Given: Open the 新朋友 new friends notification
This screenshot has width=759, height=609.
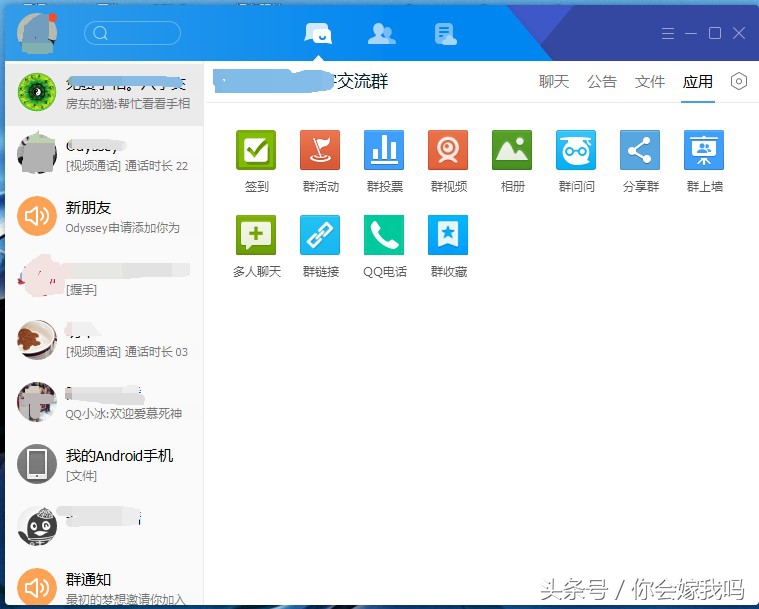Looking at the screenshot, I should (x=104, y=216).
